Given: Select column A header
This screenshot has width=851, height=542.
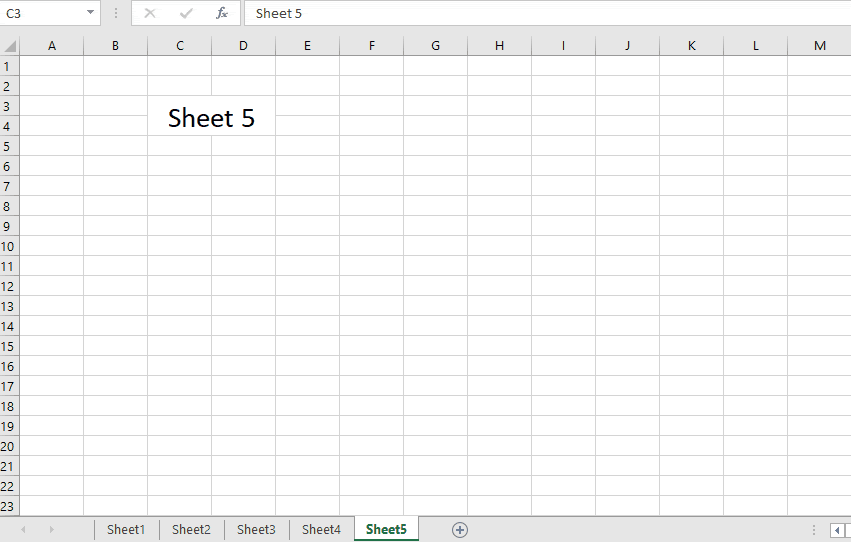Looking at the screenshot, I should [52, 46].
